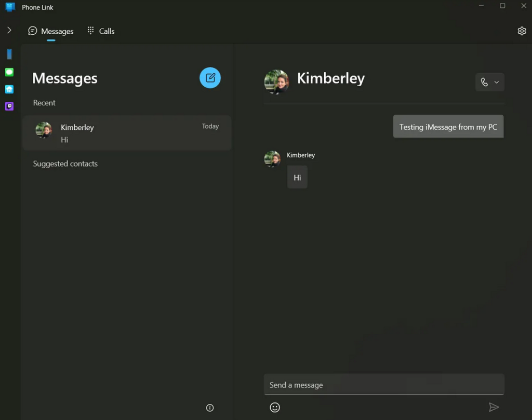
Task: Click the Phone Link app icon in title bar
Action: pos(10,7)
